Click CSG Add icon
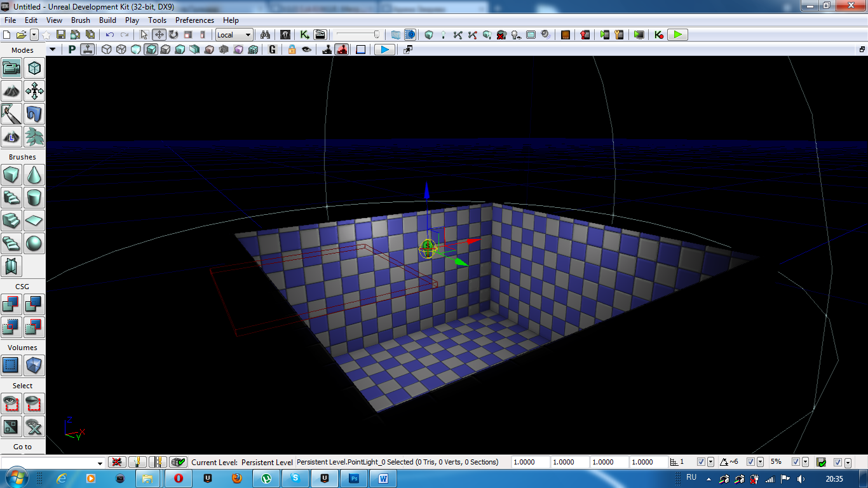This screenshot has height=488, width=868. [11, 304]
